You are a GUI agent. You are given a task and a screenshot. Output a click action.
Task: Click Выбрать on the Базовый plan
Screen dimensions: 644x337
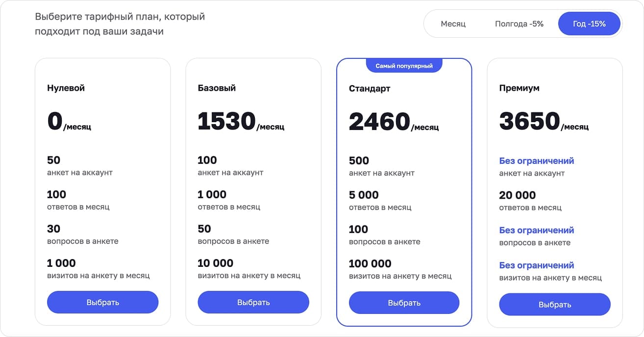[x=253, y=302]
